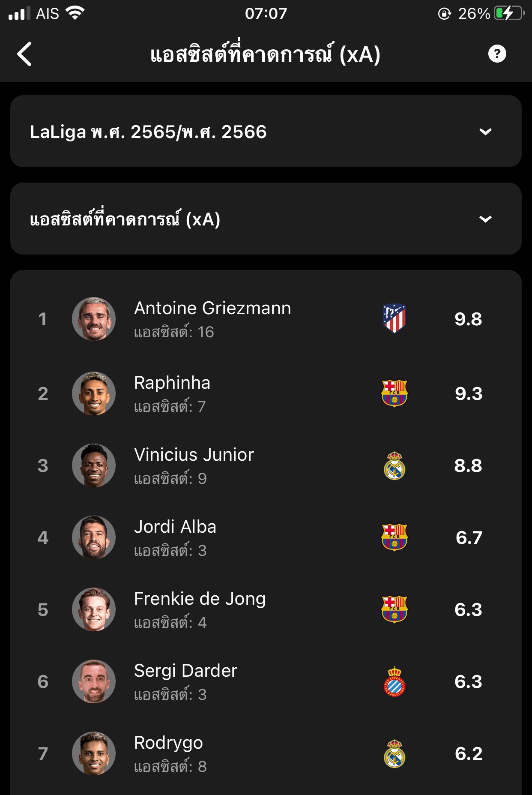This screenshot has height=795, width=532.
Task: Tap the battery indicator in status bar
Action: pyautogui.click(x=509, y=14)
